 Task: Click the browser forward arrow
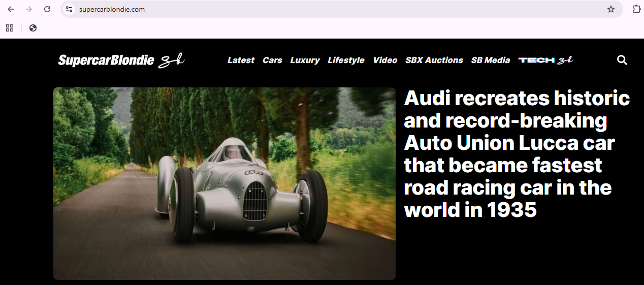point(29,9)
